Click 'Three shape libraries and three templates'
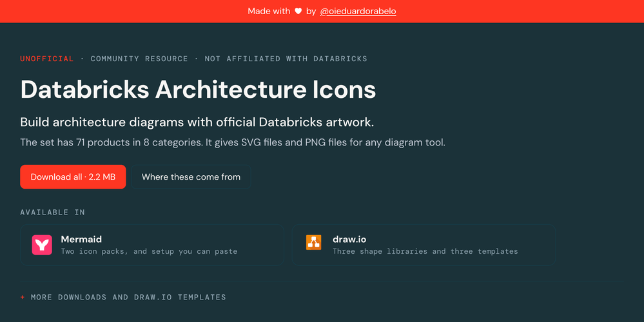This screenshot has height=322, width=644. (425, 251)
